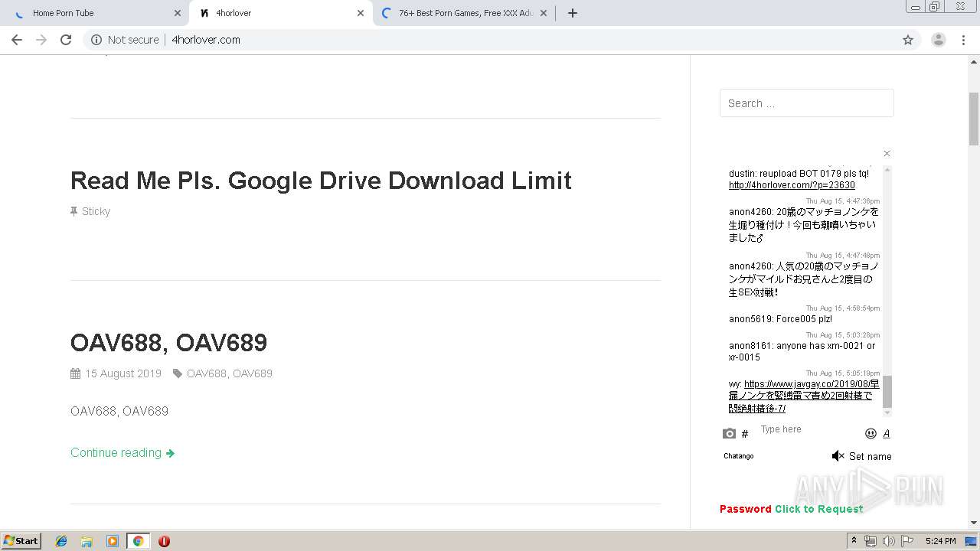This screenshot has width=980, height=551.
Task: Open the OAV688, OAV689 tag link
Action: pos(230,373)
